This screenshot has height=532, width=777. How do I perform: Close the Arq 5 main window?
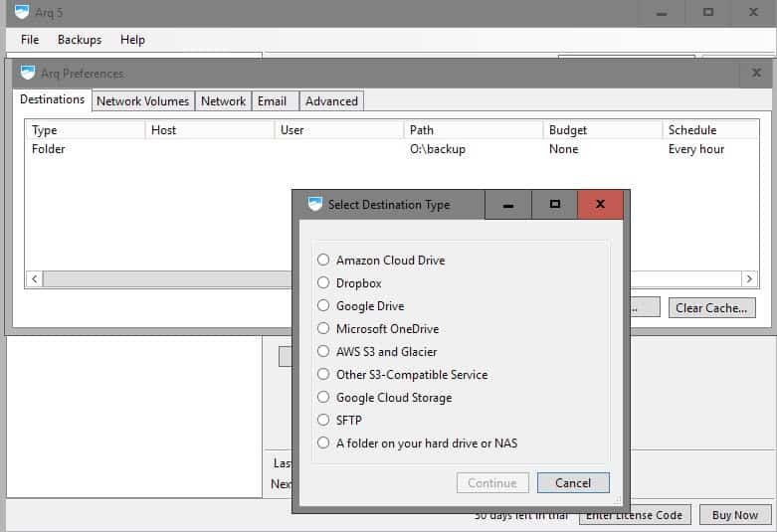[753, 12]
